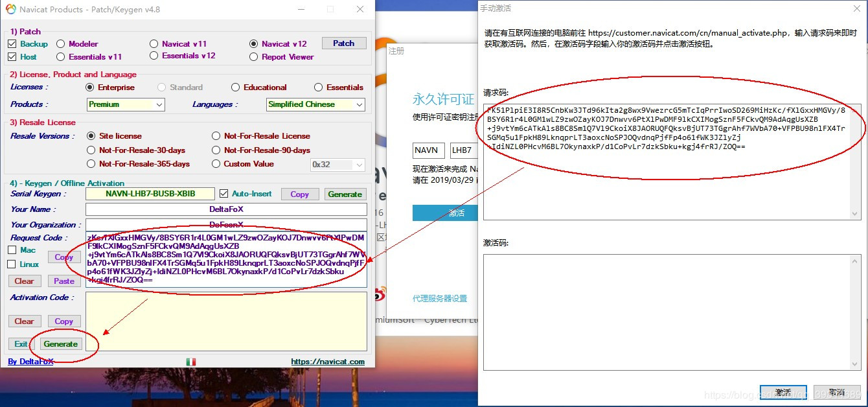Select the Custom Value option
The width and height of the screenshot is (868, 407).
coord(216,164)
